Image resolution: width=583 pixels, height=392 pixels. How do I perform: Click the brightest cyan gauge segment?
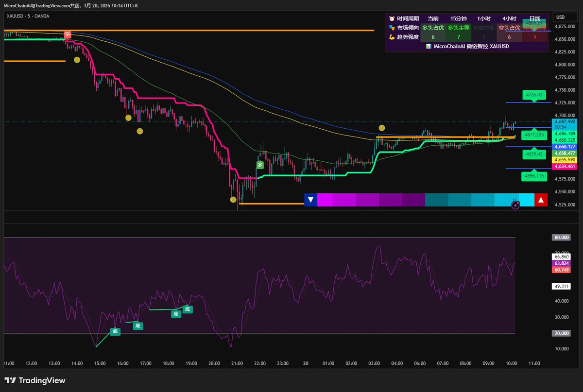point(527,200)
